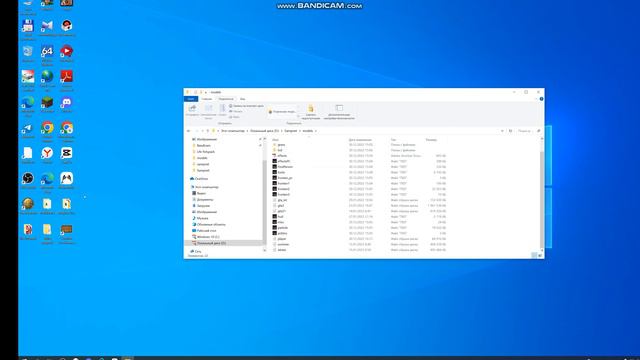This screenshot has height=360, width=640.
Task: Switch to large icons view layout icon
Action: 540,255
